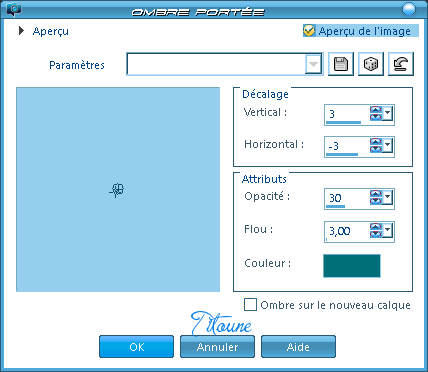Open the Couleur shadow color swatch

click(352, 266)
